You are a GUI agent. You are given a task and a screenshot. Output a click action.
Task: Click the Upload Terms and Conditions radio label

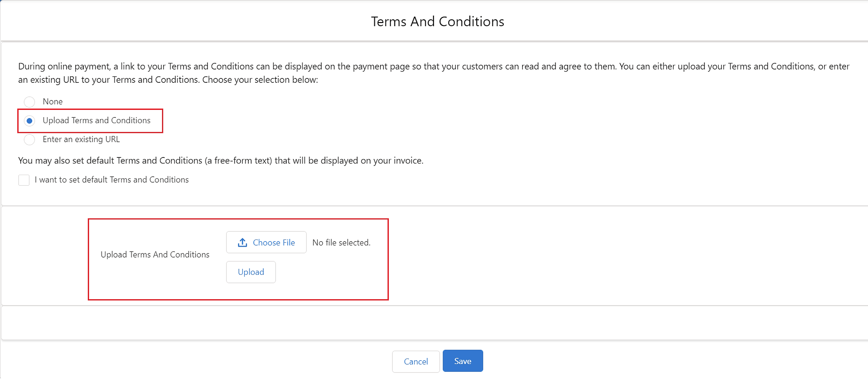coord(96,120)
